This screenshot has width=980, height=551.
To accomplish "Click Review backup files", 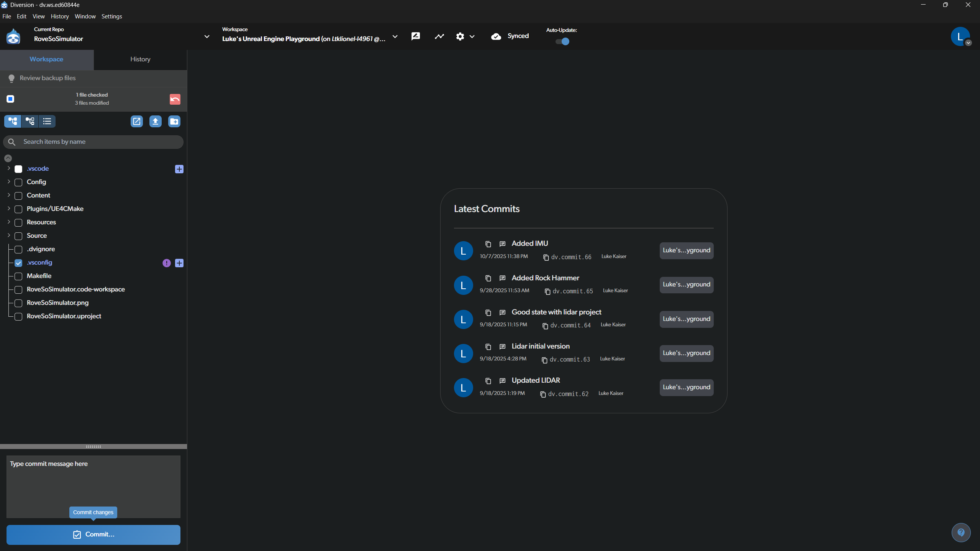I will (x=48, y=78).
